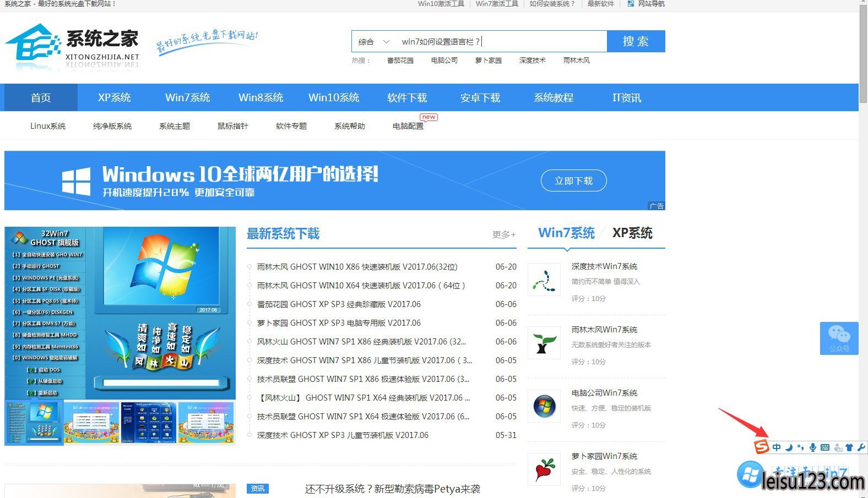Click the Win7激活工具 top link
The width and height of the screenshot is (868, 498).
coord(497,4)
